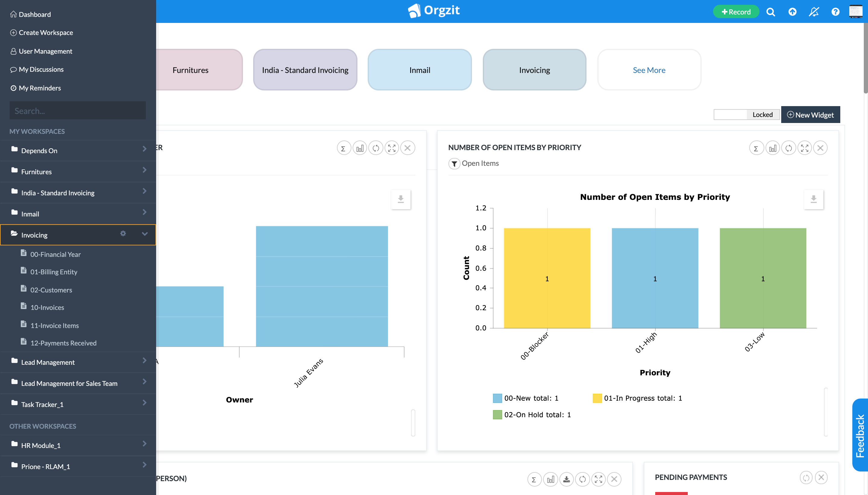The height and width of the screenshot is (495, 868).
Task: Click sigma icon in bottom (Person) widget
Action: [x=534, y=479]
